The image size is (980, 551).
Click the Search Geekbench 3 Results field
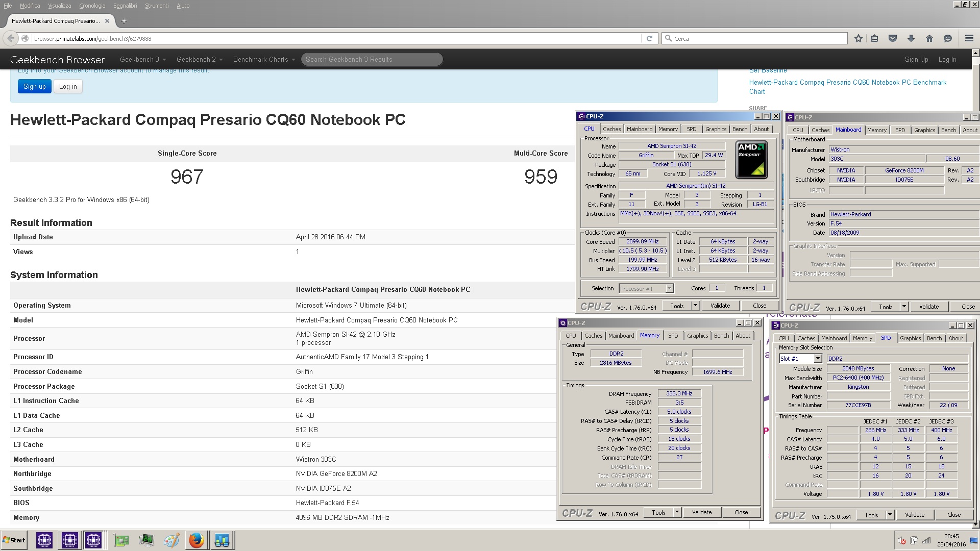tap(372, 60)
